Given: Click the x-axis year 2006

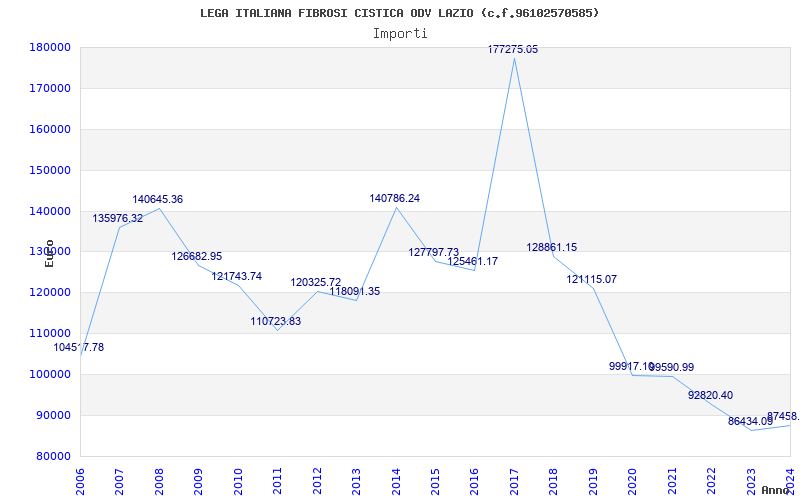Looking at the screenshot, I should click(80, 482).
